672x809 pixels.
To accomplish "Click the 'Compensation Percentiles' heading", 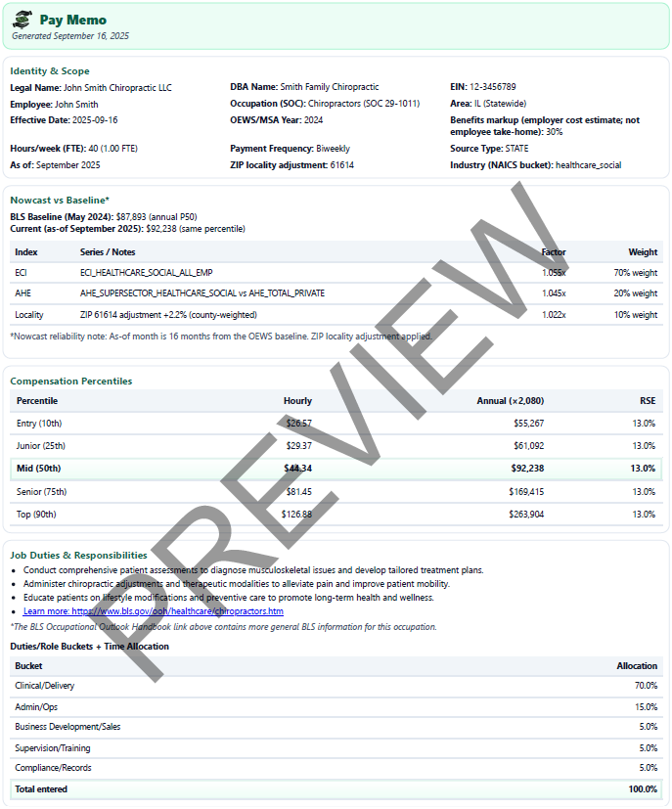I will click(x=71, y=382).
